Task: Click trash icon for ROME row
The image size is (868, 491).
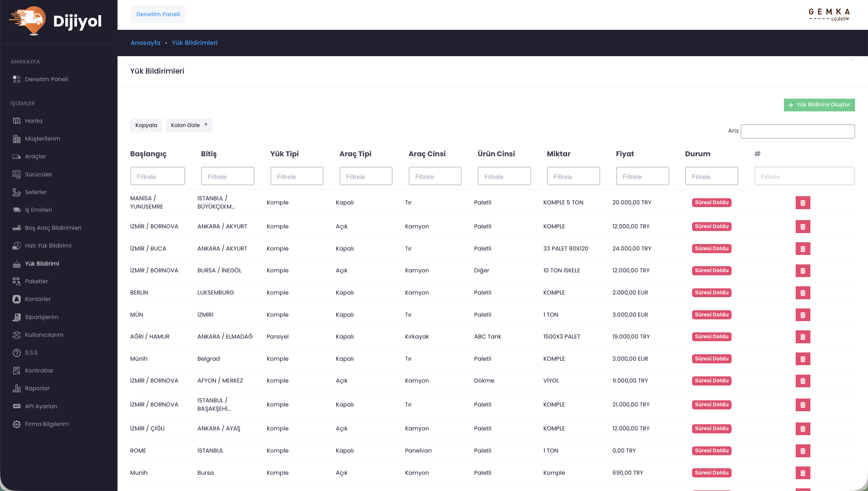Action: coord(803,451)
